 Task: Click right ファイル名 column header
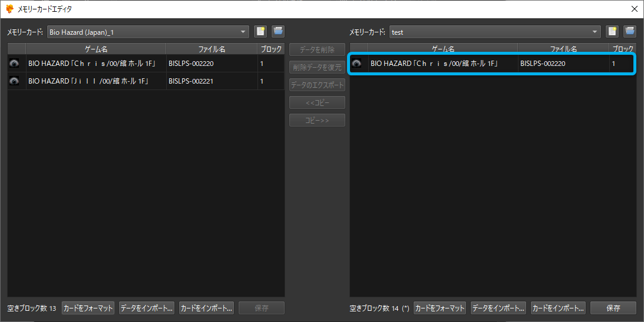pos(563,49)
